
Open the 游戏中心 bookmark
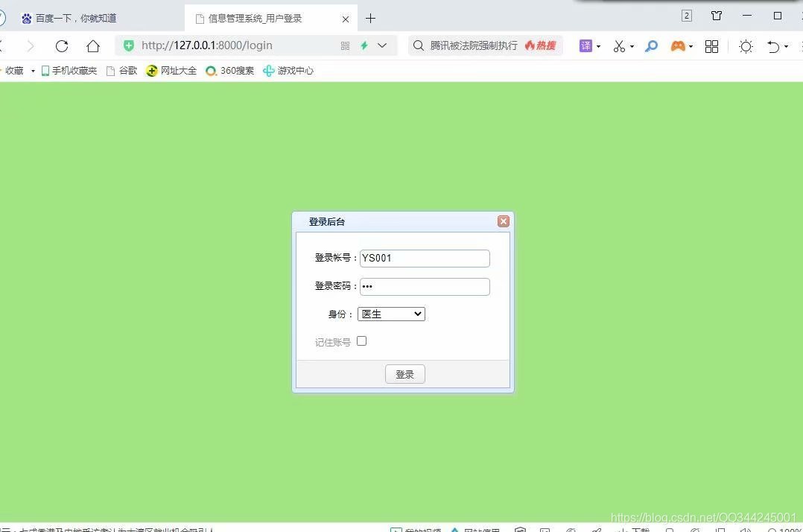(x=288, y=71)
